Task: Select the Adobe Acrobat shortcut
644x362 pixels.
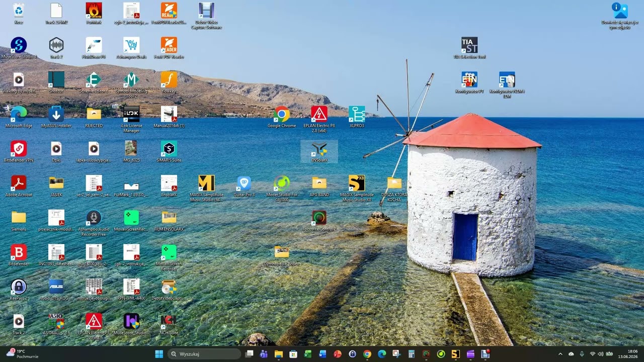Action: pyautogui.click(x=19, y=186)
